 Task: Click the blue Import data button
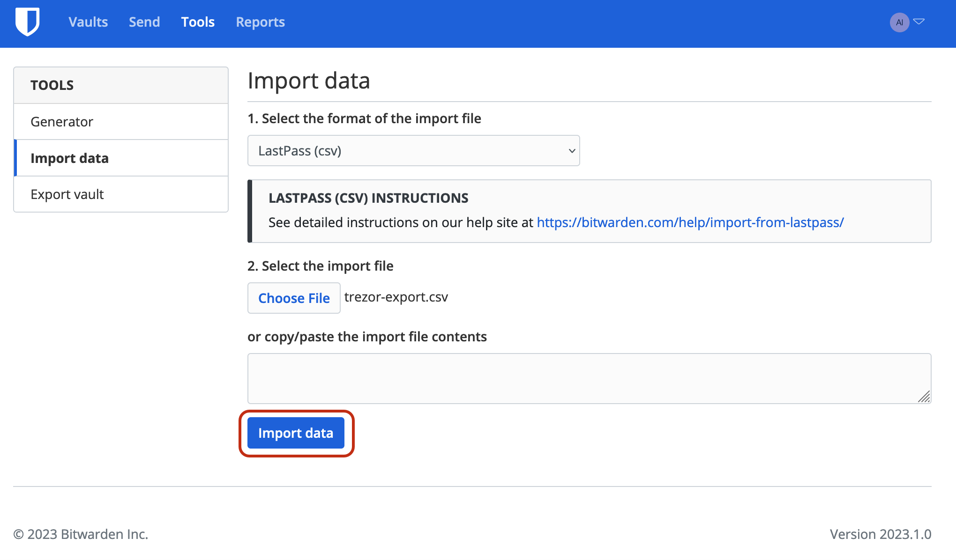click(296, 433)
